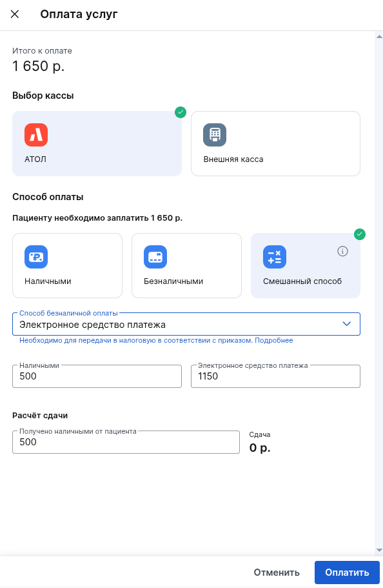Click the cash Наличными ruble icon
Image resolution: width=383 pixels, height=588 pixels.
pos(36,257)
